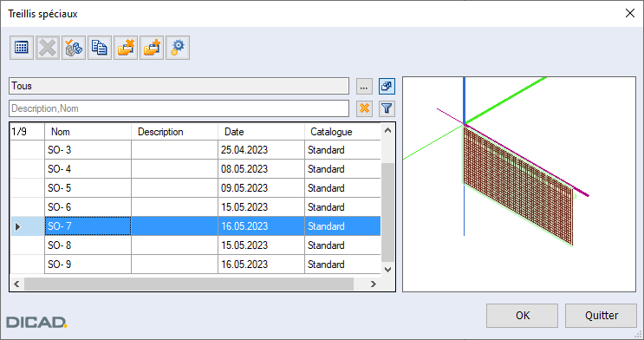The height and width of the screenshot is (340, 644).
Task: Open catalogue selection via the ellipsis button
Action: pos(364,87)
